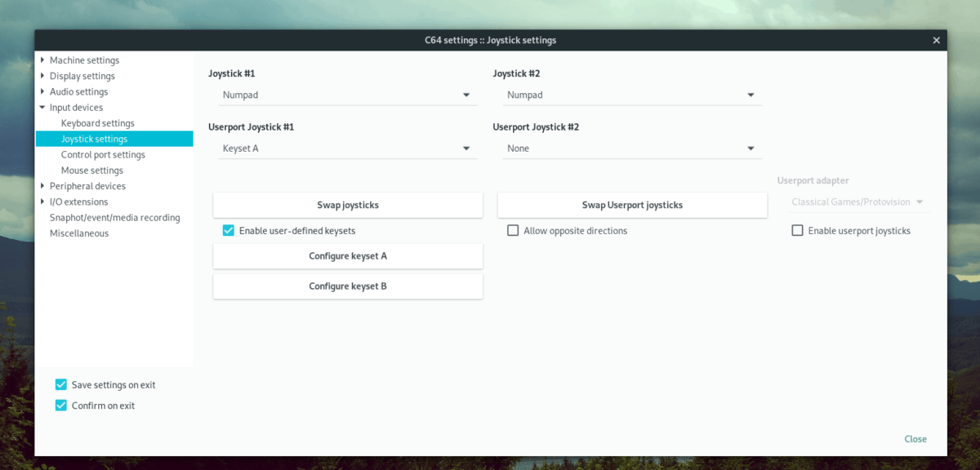The height and width of the screenshot is (470, 980).
Task: Open Snapshot/event/media recording settings
Action: tap(114, 218)
